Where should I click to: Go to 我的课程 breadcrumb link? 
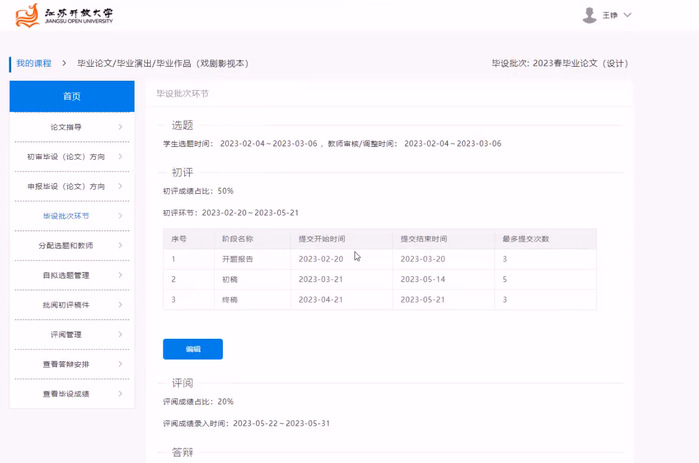(33, 63)
